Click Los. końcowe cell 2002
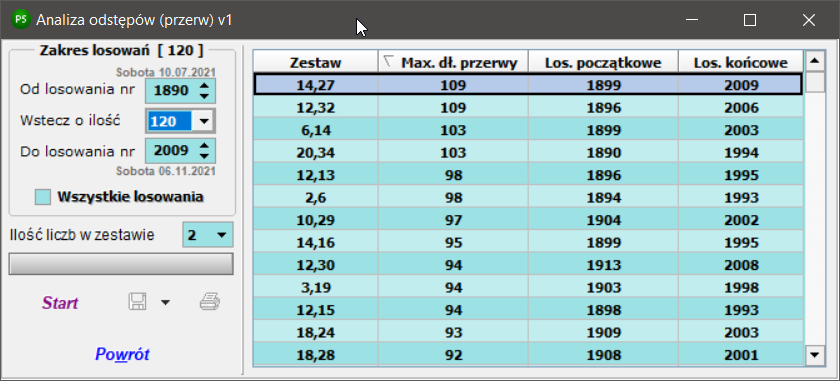 741,220
